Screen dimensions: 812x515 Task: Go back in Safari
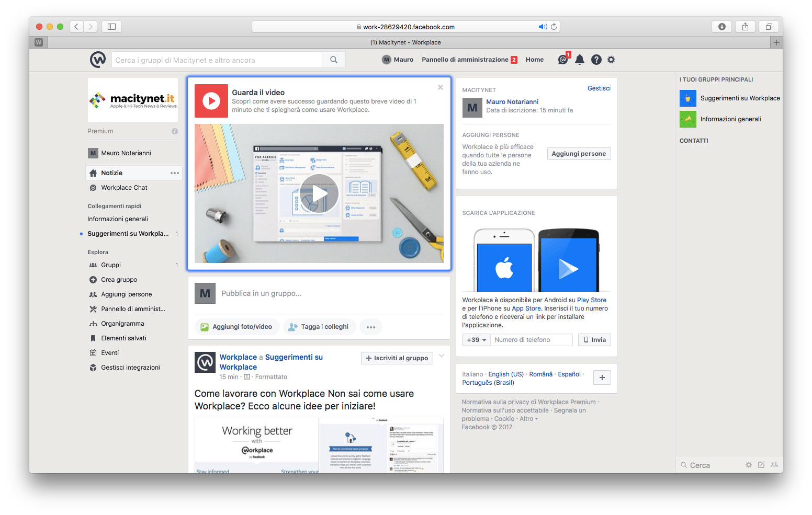pyautogui.click(x=76, y=27)
